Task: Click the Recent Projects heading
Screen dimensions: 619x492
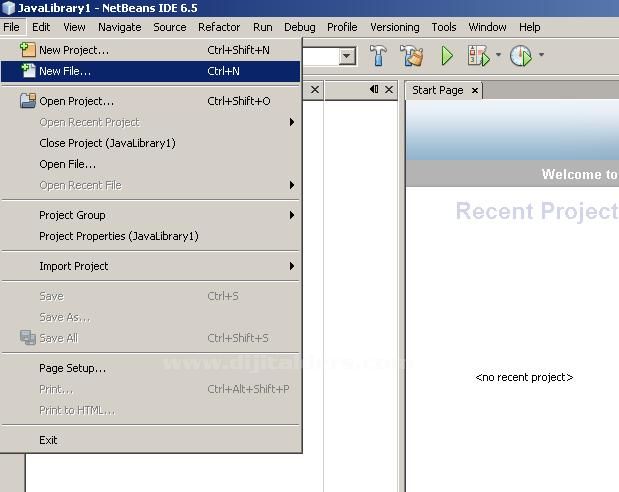Action: point(537,211)
